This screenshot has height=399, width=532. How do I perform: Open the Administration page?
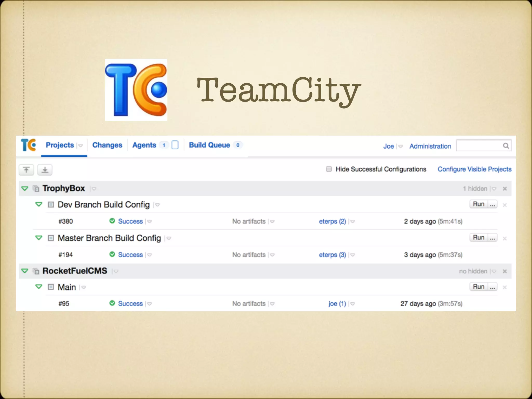tap(430, 146)
